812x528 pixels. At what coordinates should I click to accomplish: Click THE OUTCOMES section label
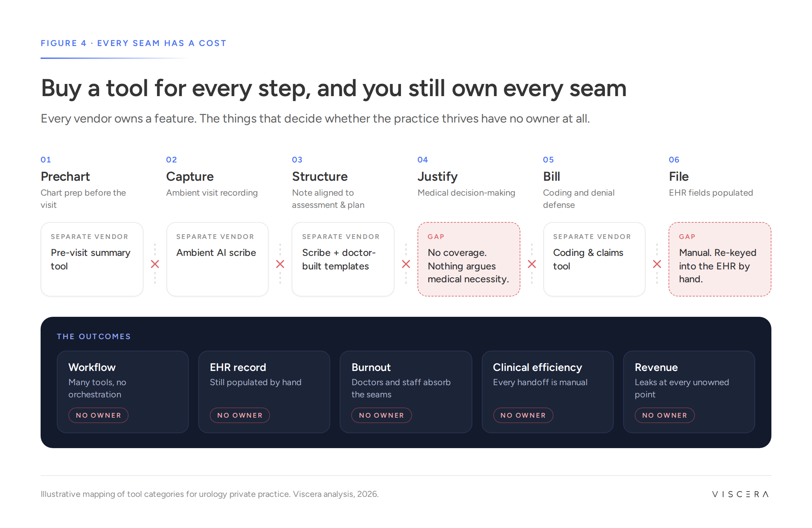click(x=94, y=336)
